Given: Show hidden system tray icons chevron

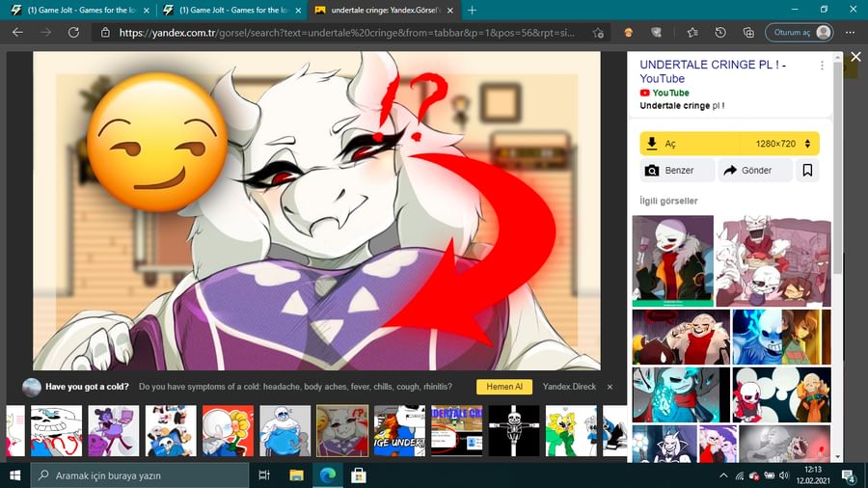Looking at the screenshot, I should point(723,475).
